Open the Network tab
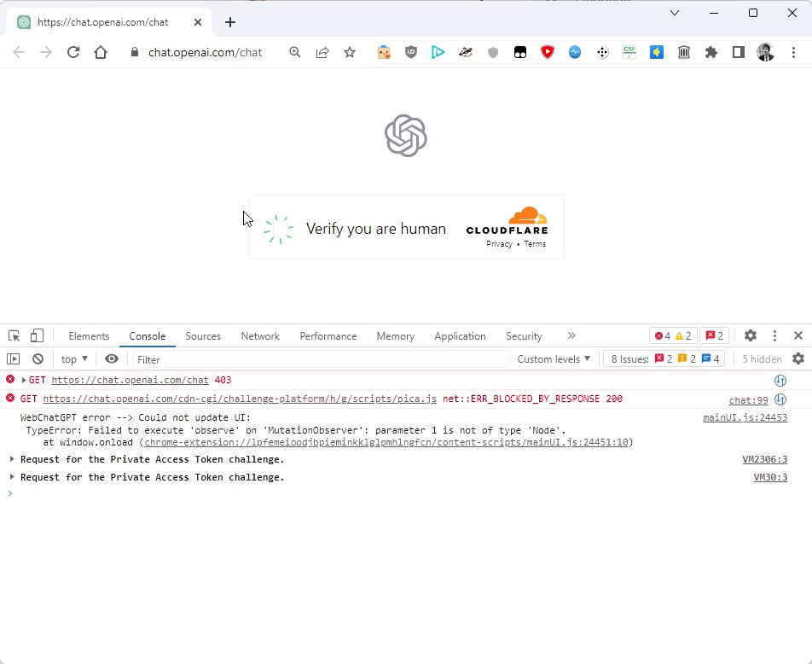Image resolution: width=812 pixels, height=664 pixels. (260, 336)
